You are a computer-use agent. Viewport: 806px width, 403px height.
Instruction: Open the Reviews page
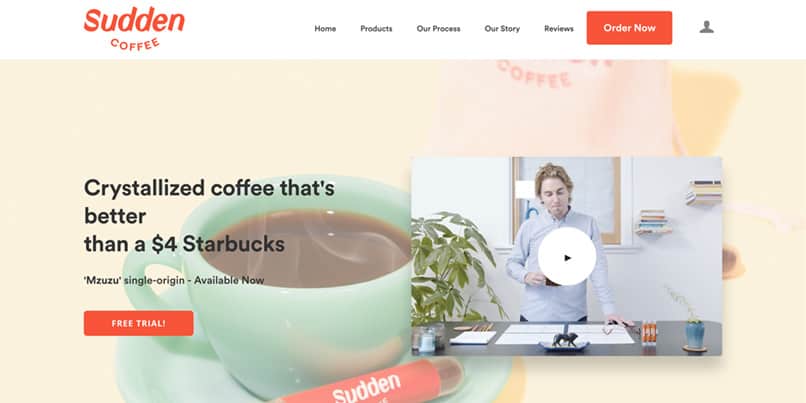pos(559,29)
